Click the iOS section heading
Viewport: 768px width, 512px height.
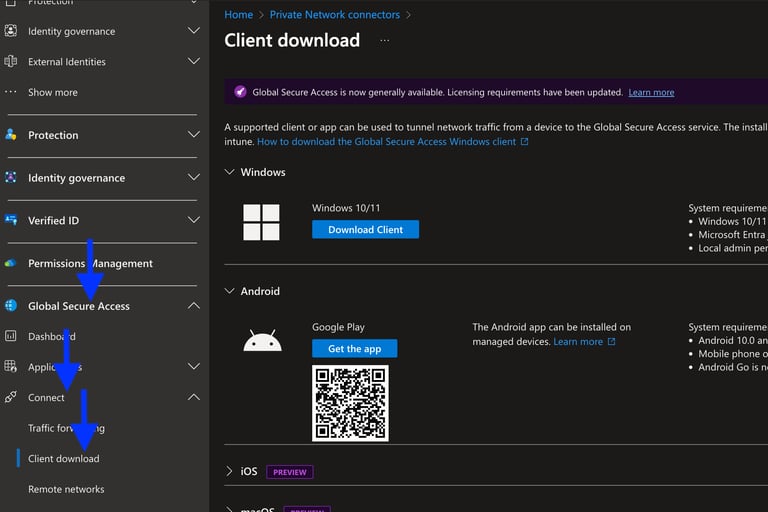248,471
